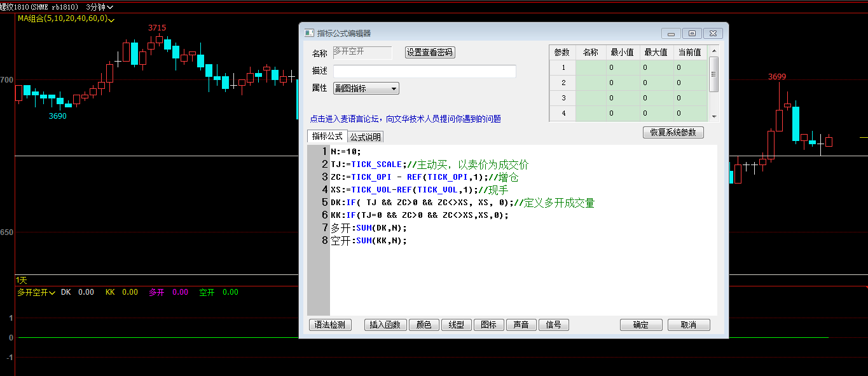Close the 指标公式编辑器 window

[x=713, y=34]
